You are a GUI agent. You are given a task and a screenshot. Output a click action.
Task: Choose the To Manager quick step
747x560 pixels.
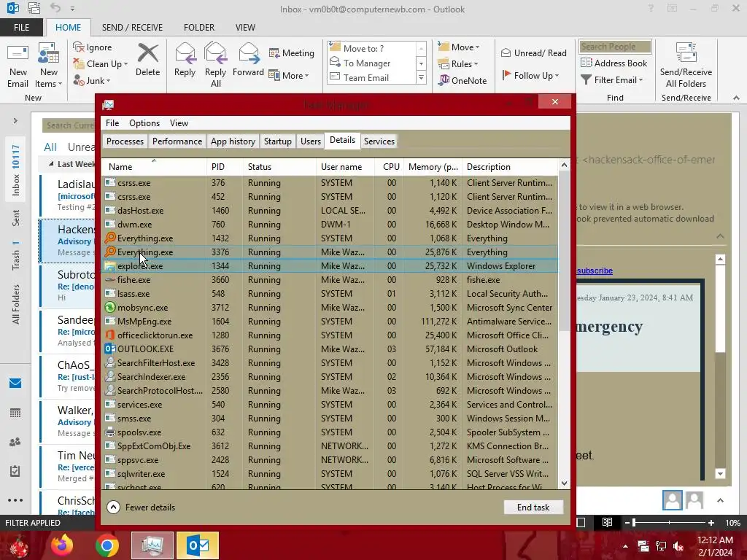coord(367,63)
